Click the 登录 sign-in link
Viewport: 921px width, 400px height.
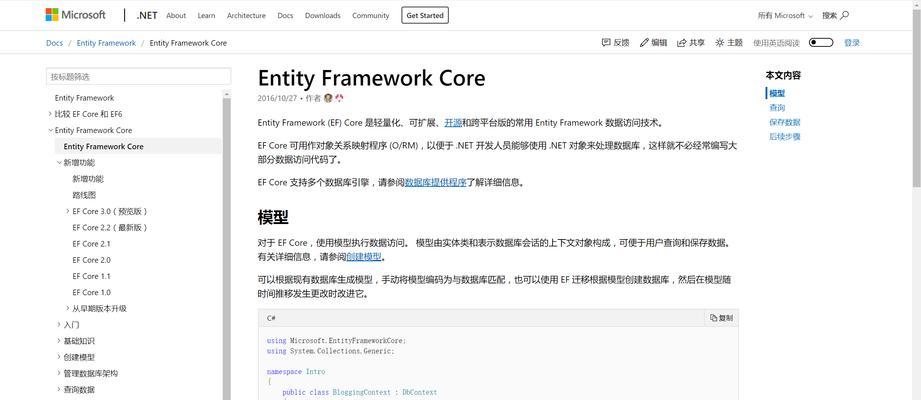tap(852, 42)
